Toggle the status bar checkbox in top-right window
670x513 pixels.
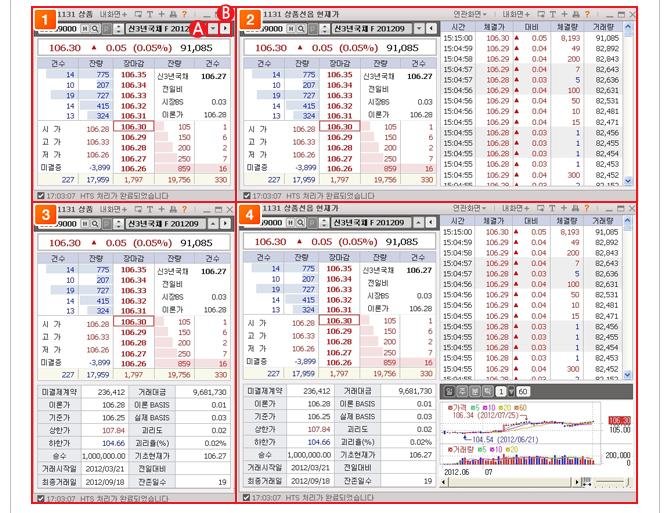pos(247,196)
